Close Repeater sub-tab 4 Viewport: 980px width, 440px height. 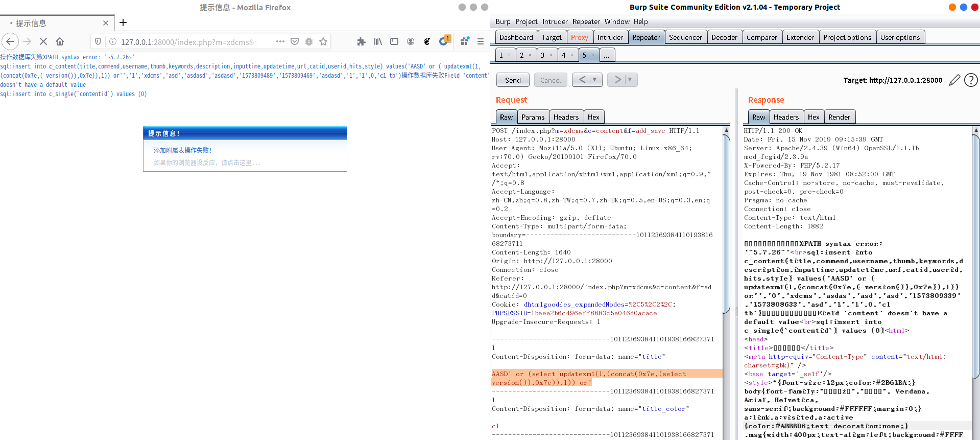(571, 55)
